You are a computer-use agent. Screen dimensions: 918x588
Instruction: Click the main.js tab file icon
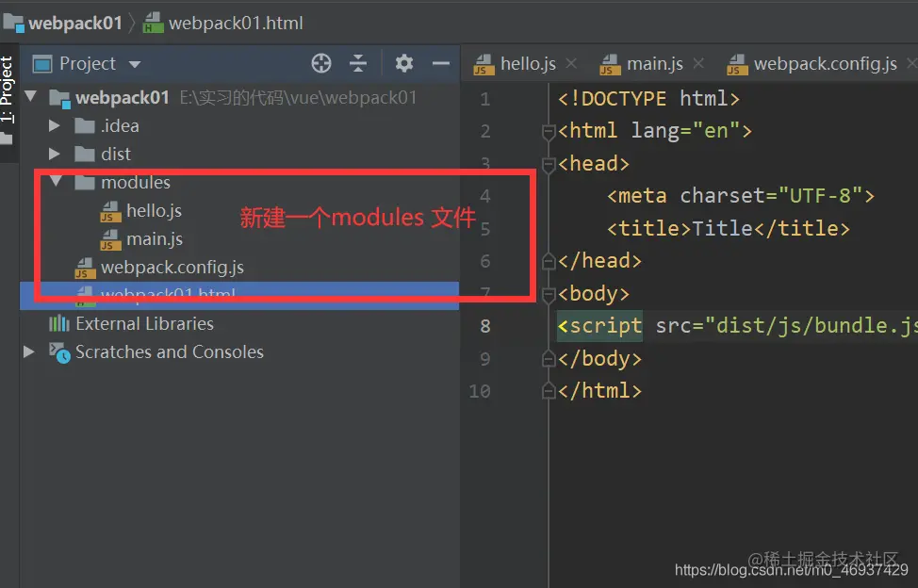tap(610, 64)
